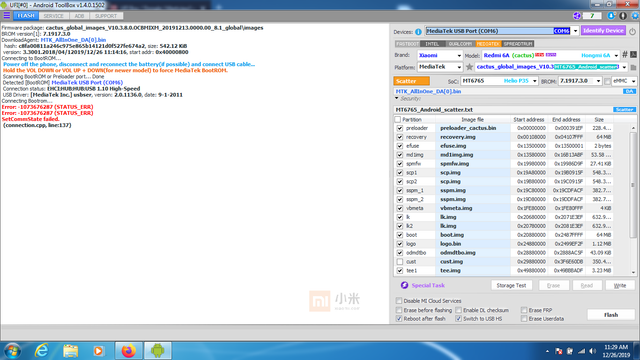
Task: Uncheck the recovery partition checkbox
Action: (400, 137)
